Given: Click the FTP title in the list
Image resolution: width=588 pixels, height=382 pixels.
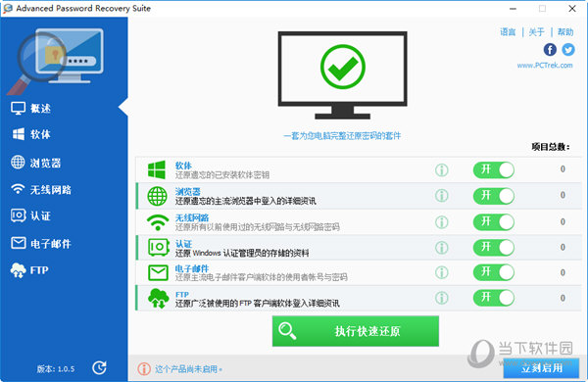Looking at the screenshot, I should (182, 294).
